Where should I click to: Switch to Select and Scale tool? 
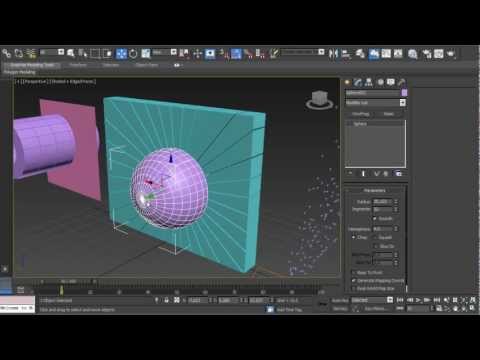click(146, 53)
